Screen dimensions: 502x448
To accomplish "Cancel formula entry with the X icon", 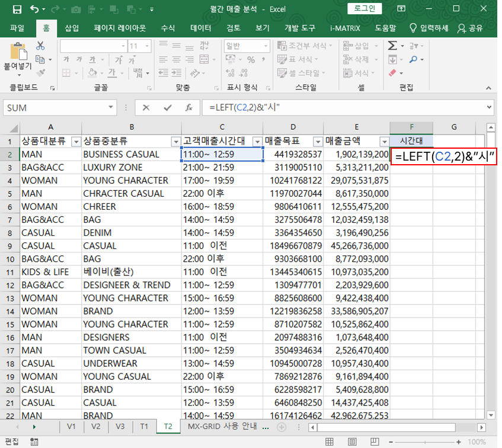I will pos(146,108).
